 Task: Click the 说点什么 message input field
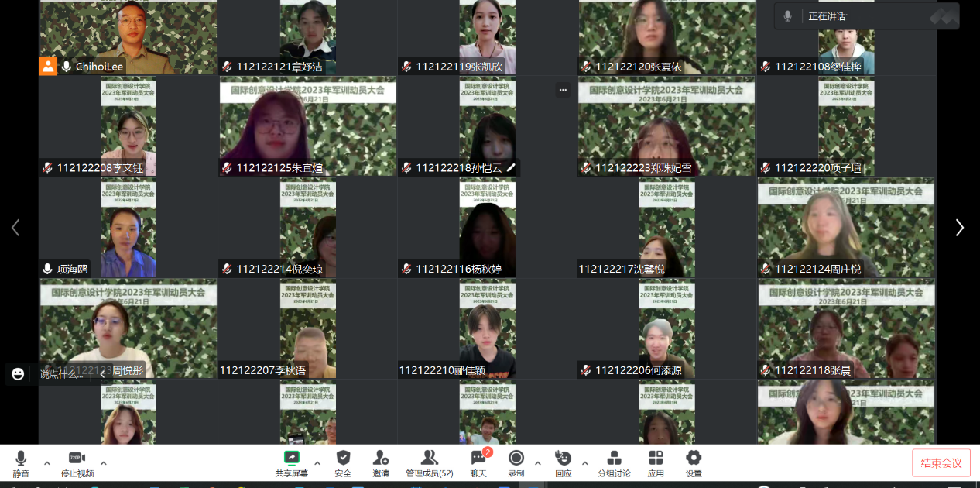click(x=62, y=374)
